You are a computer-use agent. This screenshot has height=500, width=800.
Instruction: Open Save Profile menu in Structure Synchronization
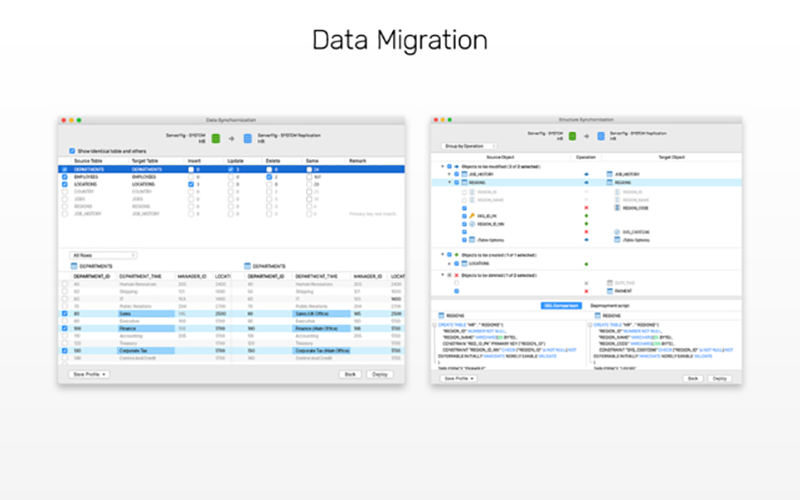tap(459, 379)
